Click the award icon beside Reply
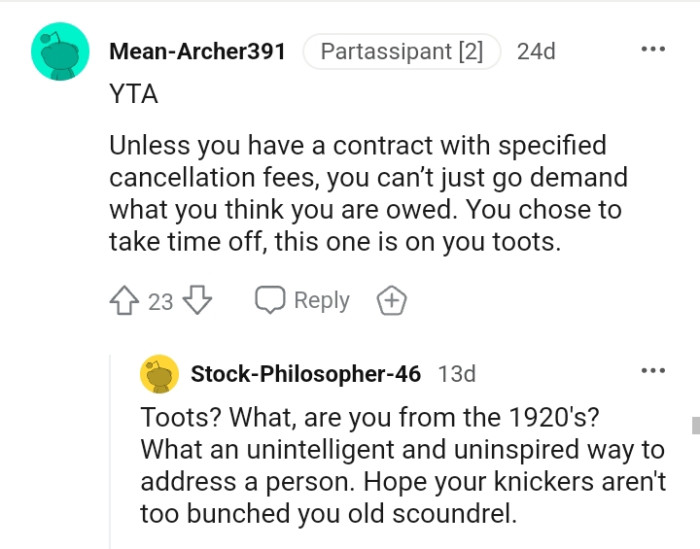 pyautogui.click(x=391, y=300)
